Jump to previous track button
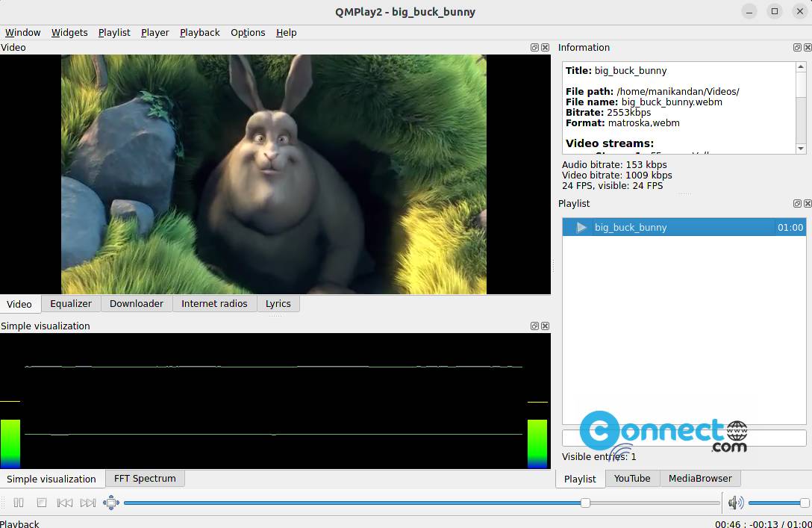Screen dimensions: 812x528 65,503
